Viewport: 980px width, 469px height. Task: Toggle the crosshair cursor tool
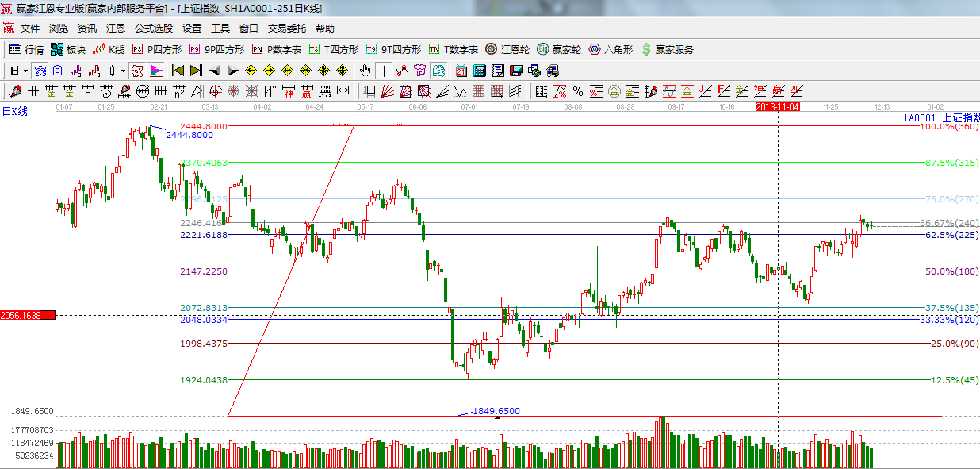384,71
